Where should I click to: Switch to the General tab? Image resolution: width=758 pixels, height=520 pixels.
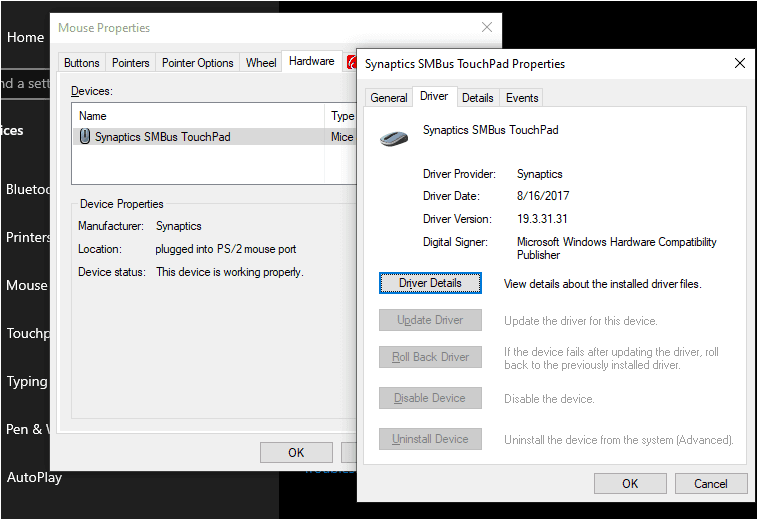(x=389, y=98)
